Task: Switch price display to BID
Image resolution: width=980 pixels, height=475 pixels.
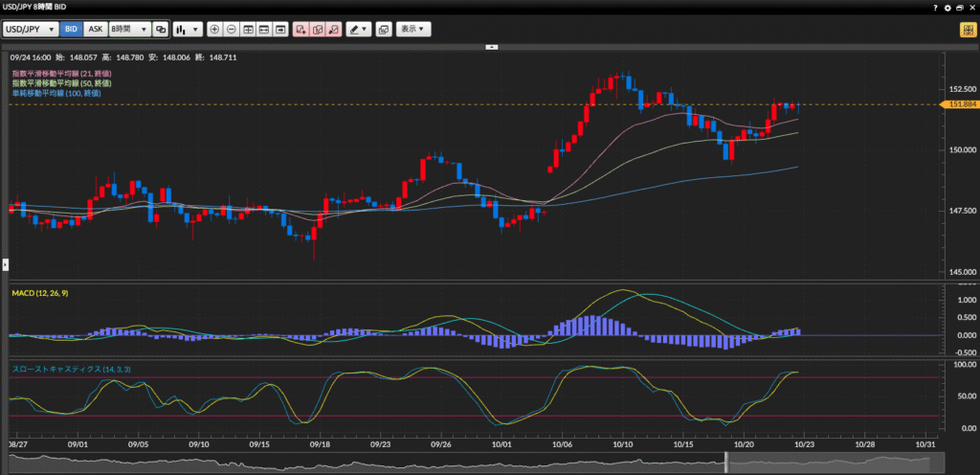Action: pyautogui.click(x=71, y=30)
